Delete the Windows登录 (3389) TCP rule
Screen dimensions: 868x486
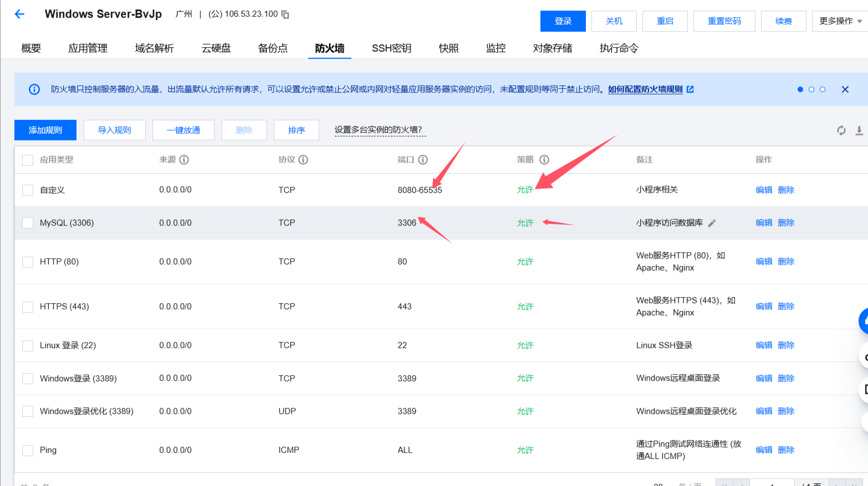tap(786, 378)
